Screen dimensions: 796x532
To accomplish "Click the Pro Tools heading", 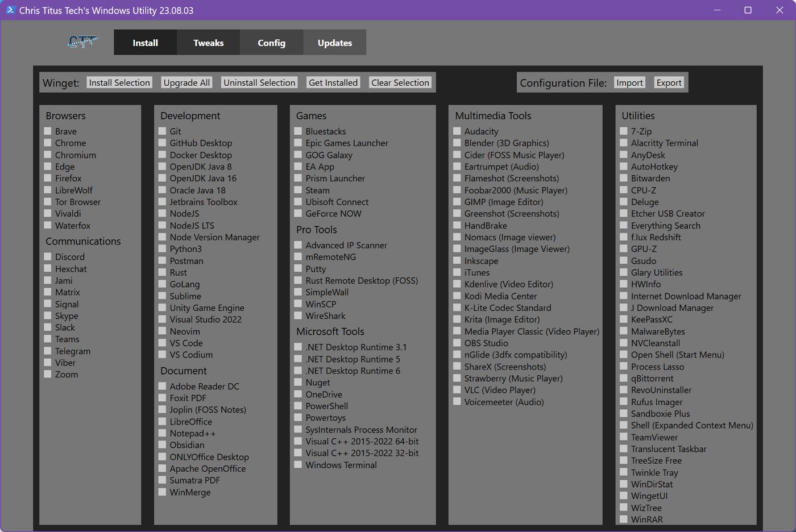I will click(316, 230).
